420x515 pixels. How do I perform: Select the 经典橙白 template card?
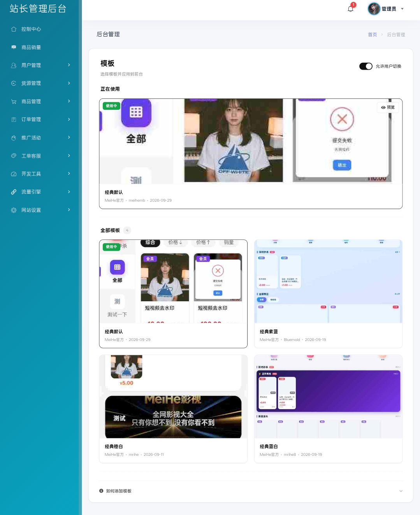pyautogui.click(x=173, y=409)
